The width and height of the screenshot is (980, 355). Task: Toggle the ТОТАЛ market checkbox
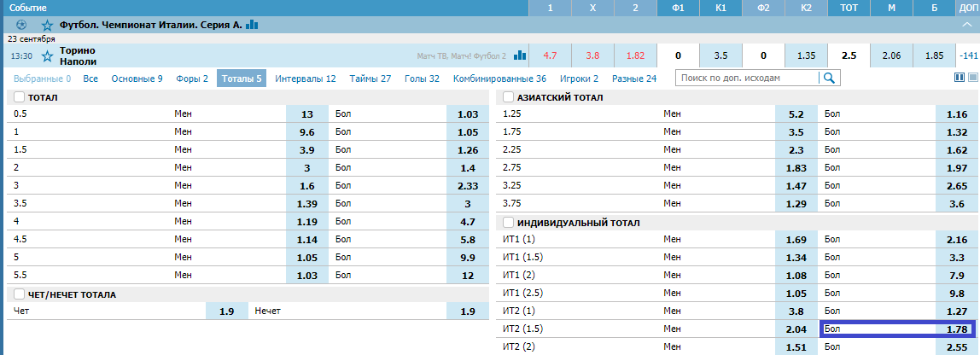click(19, 97)
